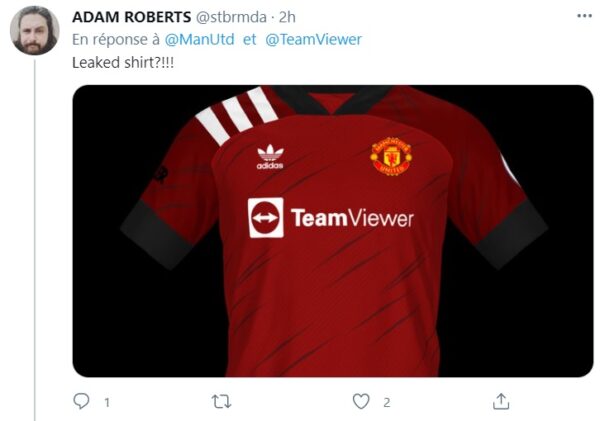Retweet this post using the retweet icon

(x=222, y=401)
